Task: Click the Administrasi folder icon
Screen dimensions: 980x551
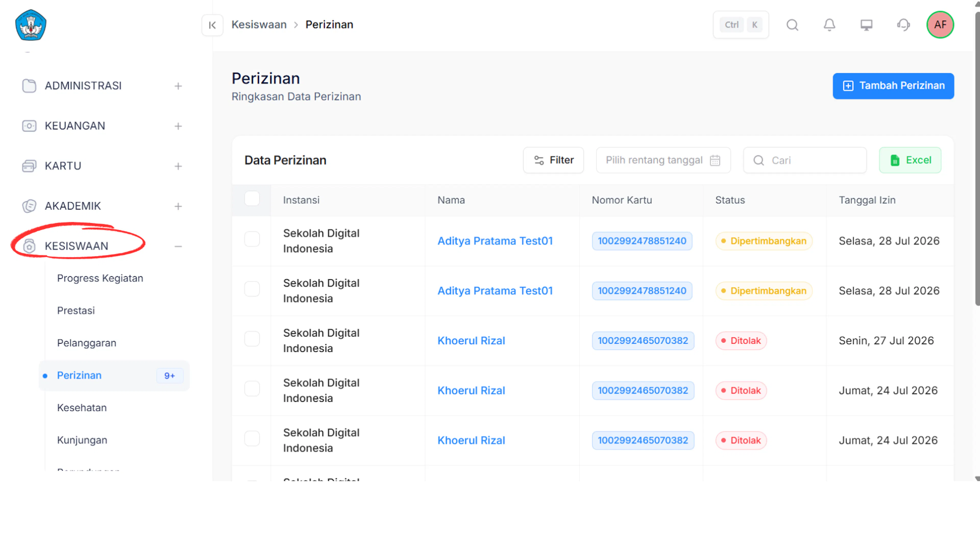Action: coord(29,86)
